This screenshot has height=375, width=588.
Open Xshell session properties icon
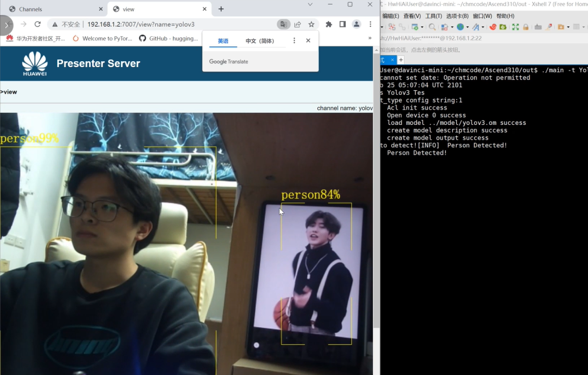click(415, 27)
